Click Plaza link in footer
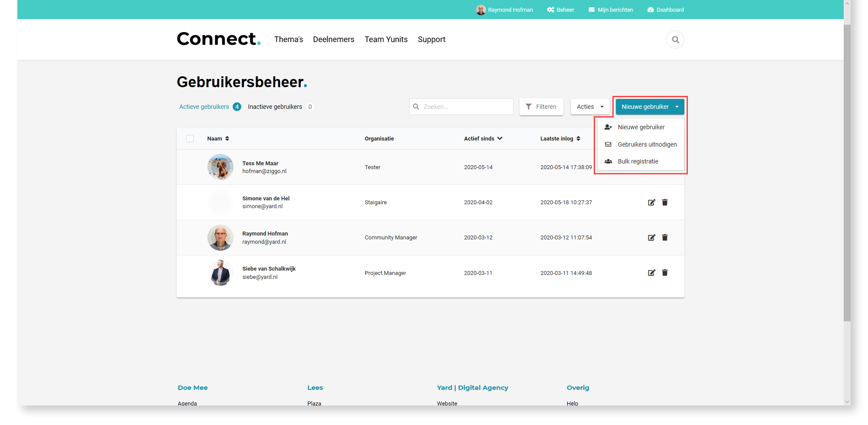The height and width of the screenshot is (425, 868). (314, 403)
